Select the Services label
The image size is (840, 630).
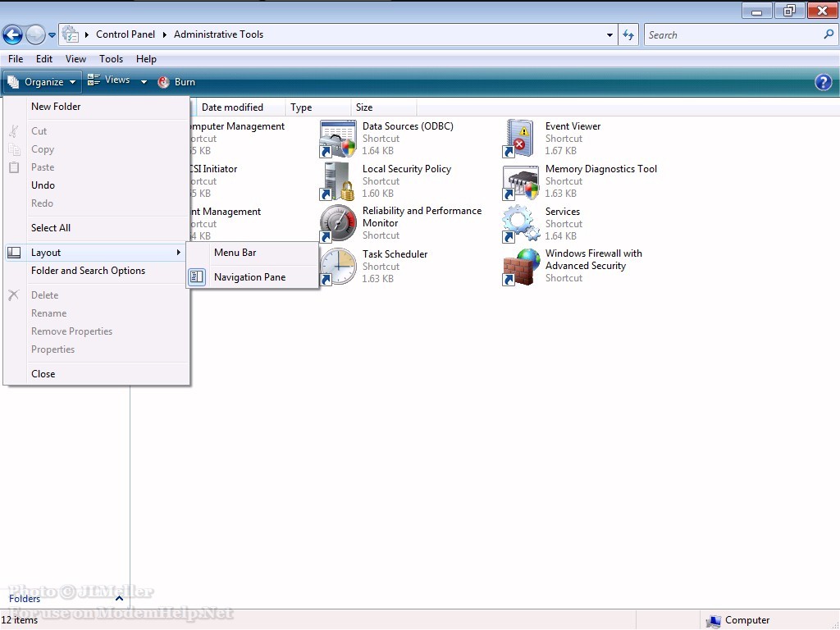point(563,212)
